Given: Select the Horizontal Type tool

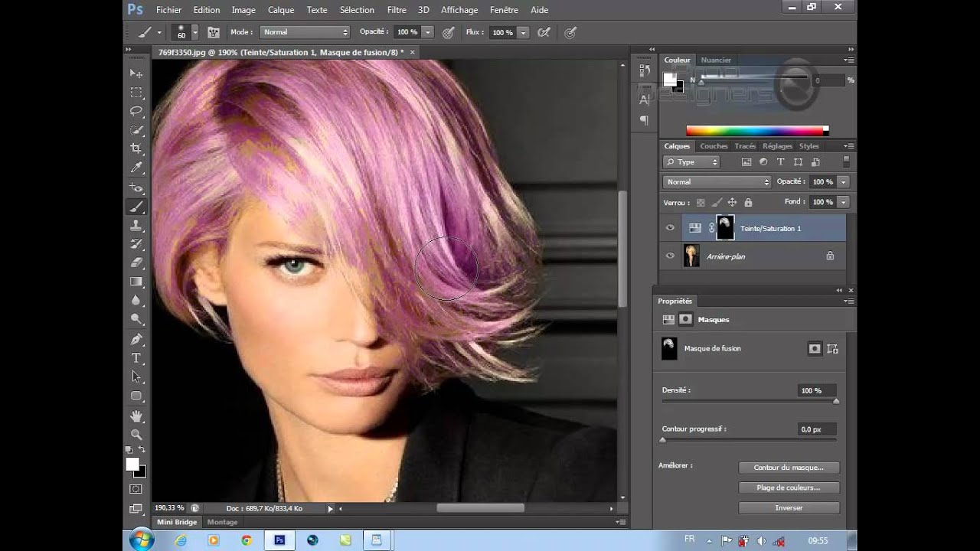Looking at the screenshot, I should tap(136, 357).
